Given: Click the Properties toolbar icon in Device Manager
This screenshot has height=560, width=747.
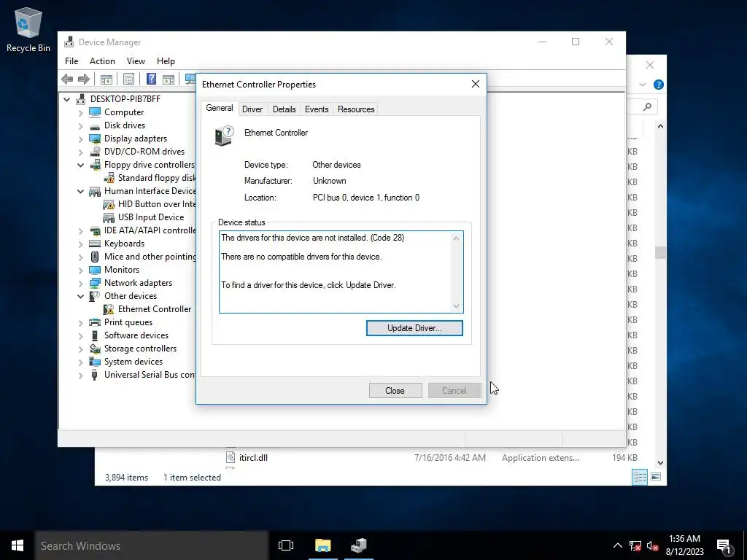Looking at the screenshot, I should tap(128, 79).
